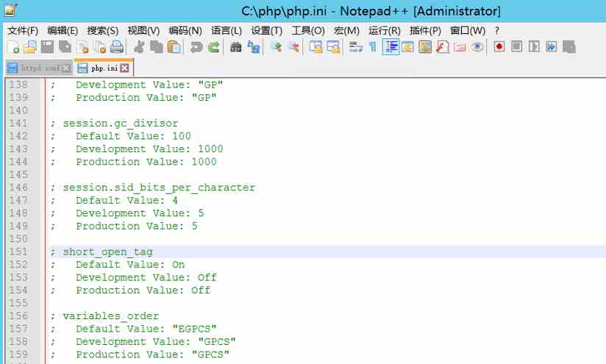
Task: Open the 搜索(S) menu
Action: (x=103, y=31)
